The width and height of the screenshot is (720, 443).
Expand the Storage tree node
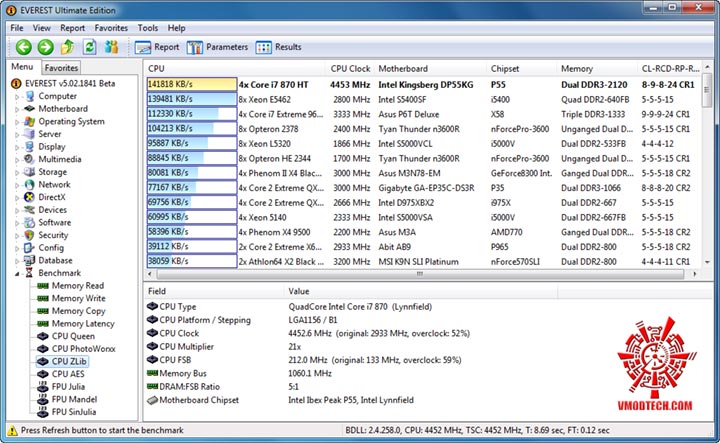[17, 173]
